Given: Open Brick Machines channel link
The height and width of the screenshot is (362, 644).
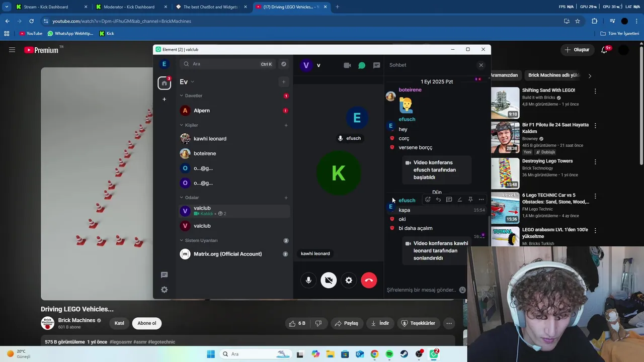Looking at the screenshot, I should tap(76, 320).
